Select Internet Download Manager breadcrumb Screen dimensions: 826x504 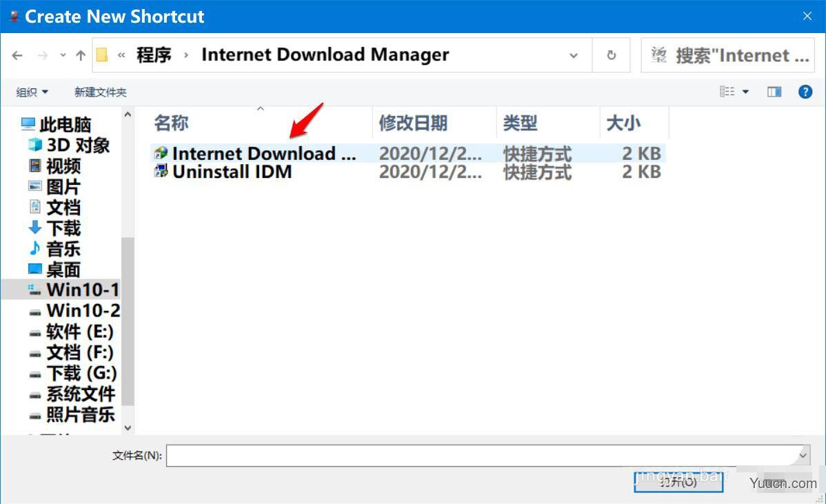(325, 54)
